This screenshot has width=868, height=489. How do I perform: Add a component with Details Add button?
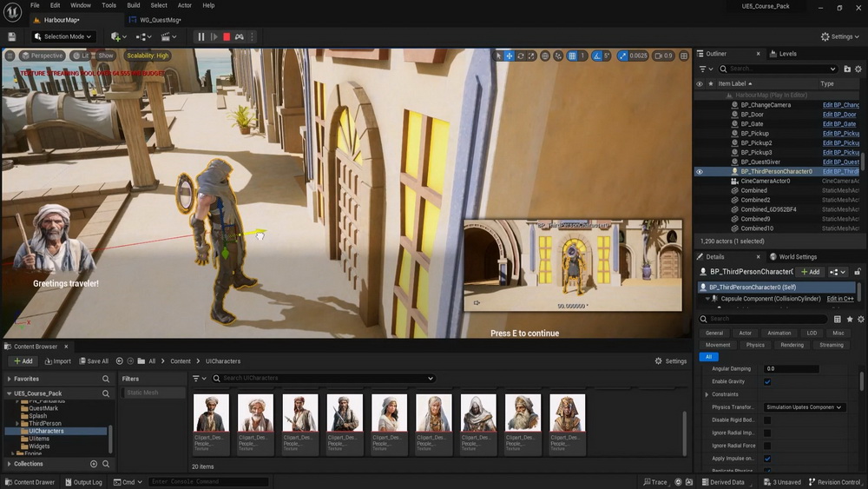tap(811, 272)
